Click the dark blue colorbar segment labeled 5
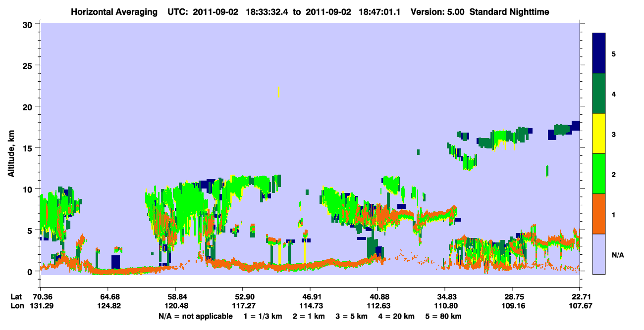Screen dimensions: 644x330 [599, 53]
